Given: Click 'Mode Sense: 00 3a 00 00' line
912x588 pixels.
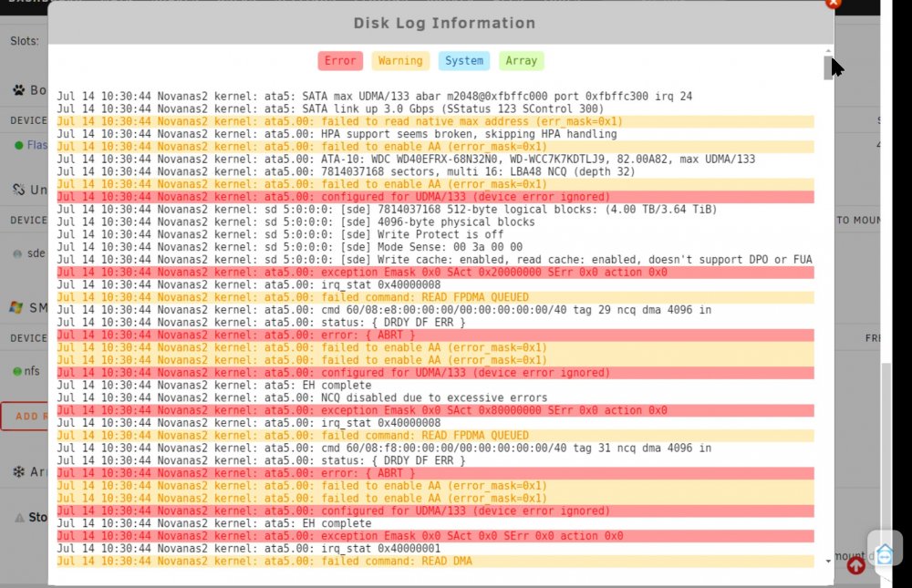Looking at the screenshot, I should coord(290,247).
